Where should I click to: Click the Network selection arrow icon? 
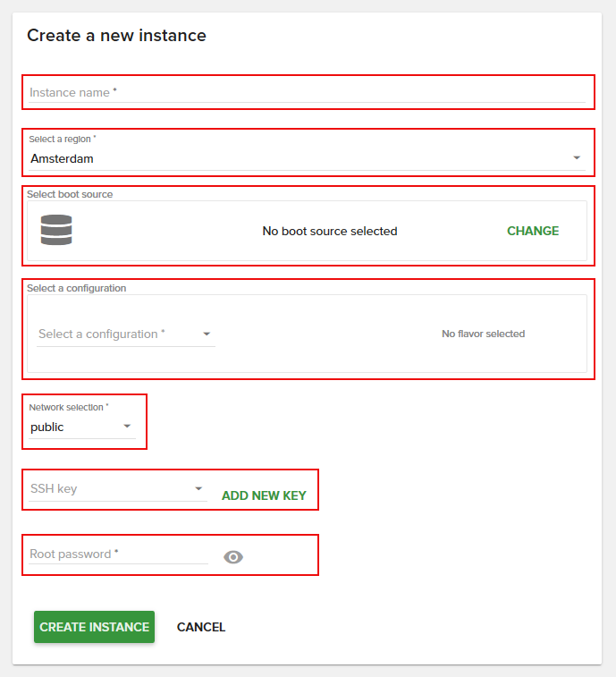pos(127,427)
